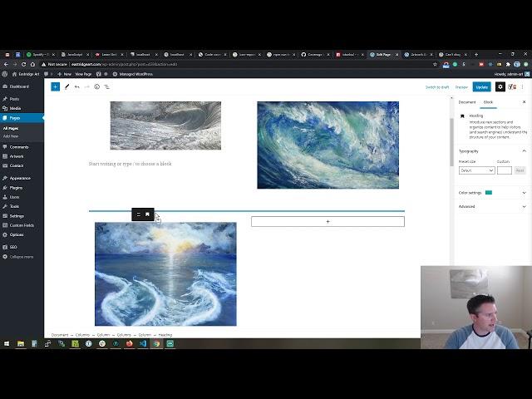This screenshot has height=399, width=532.
Task: Click Heading in the bottom breadcrumb
Action: click(165, 335)
